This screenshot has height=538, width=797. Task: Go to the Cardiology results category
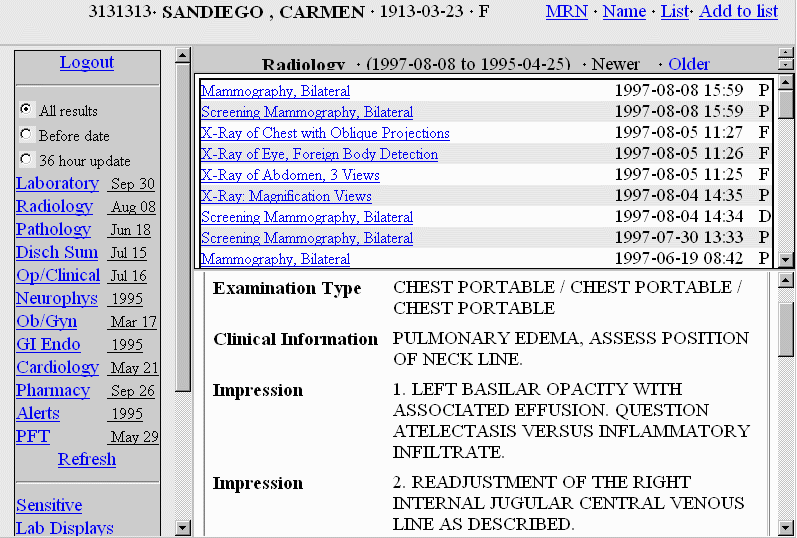57,367
